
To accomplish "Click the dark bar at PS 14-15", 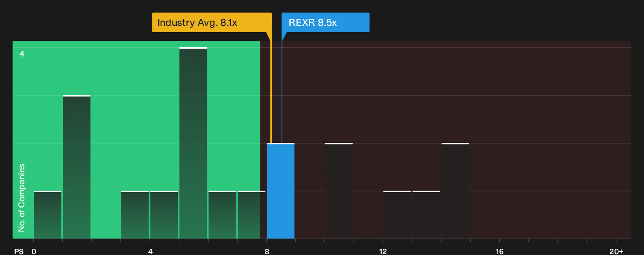I will pyautogui.click(x=456, y=191).
